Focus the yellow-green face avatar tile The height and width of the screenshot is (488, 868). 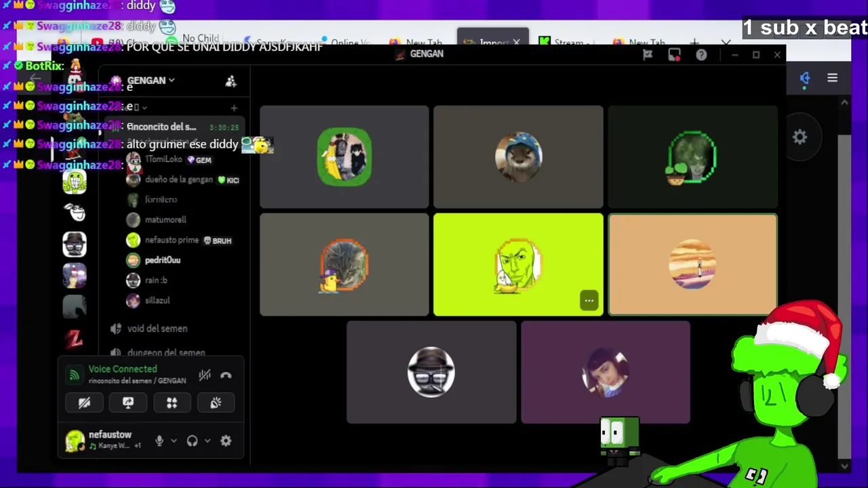[x=518, y=264]
